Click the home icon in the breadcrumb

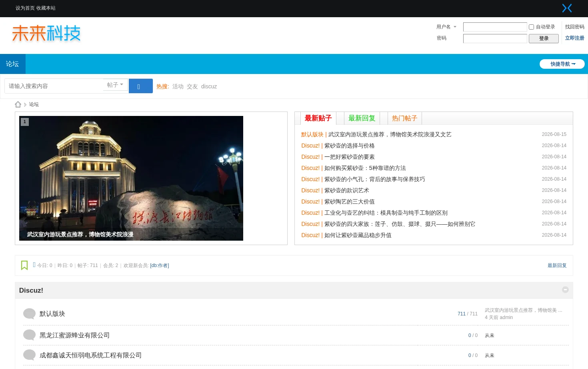click(18, 104)
